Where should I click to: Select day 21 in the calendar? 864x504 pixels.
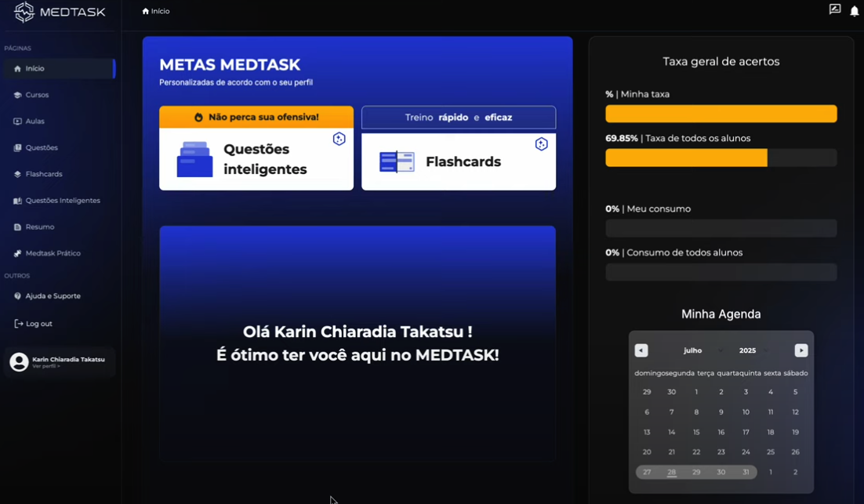672,452
